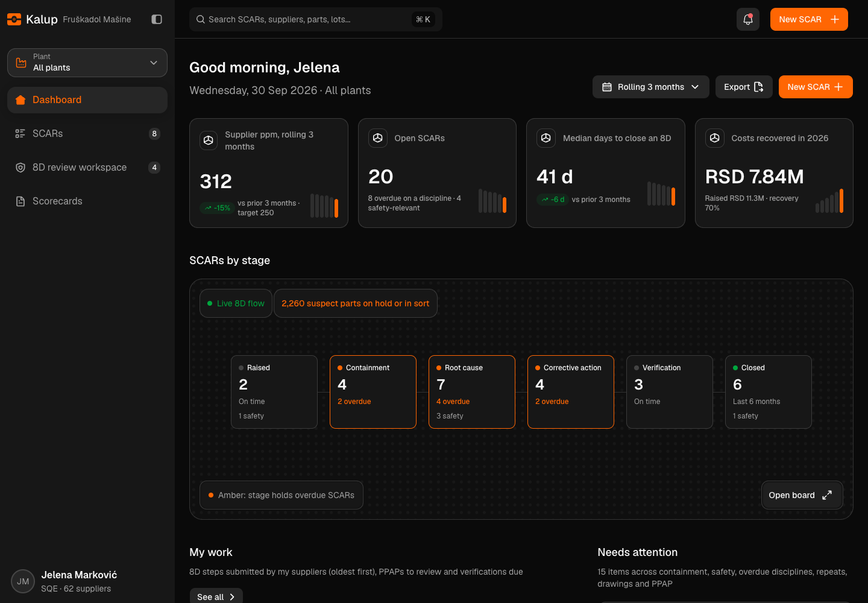868x603 pixels.
Task: Click See all under My work
Action: 216,596
